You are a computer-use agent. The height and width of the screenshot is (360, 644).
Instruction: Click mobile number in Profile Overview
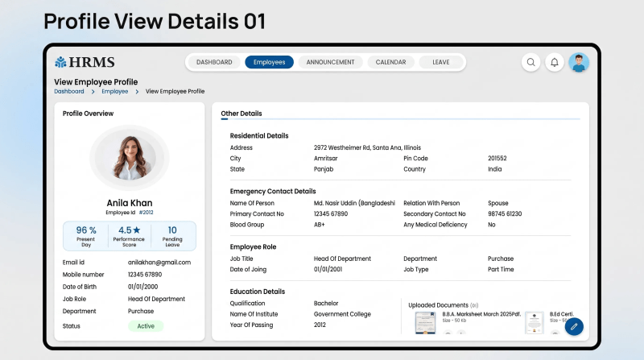click(x=145, y=275)
